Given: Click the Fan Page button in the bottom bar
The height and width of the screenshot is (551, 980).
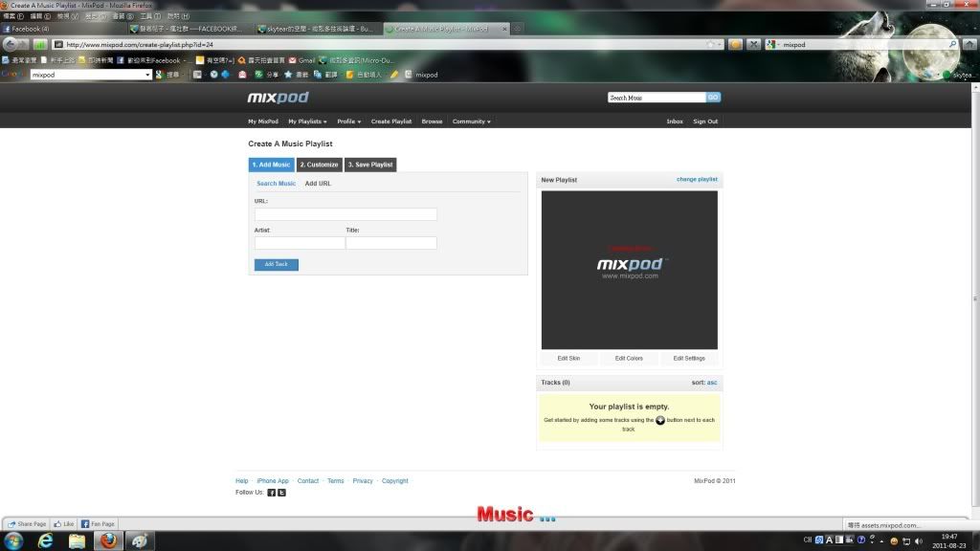Looking at the screenshot, I should coord(99,524).
